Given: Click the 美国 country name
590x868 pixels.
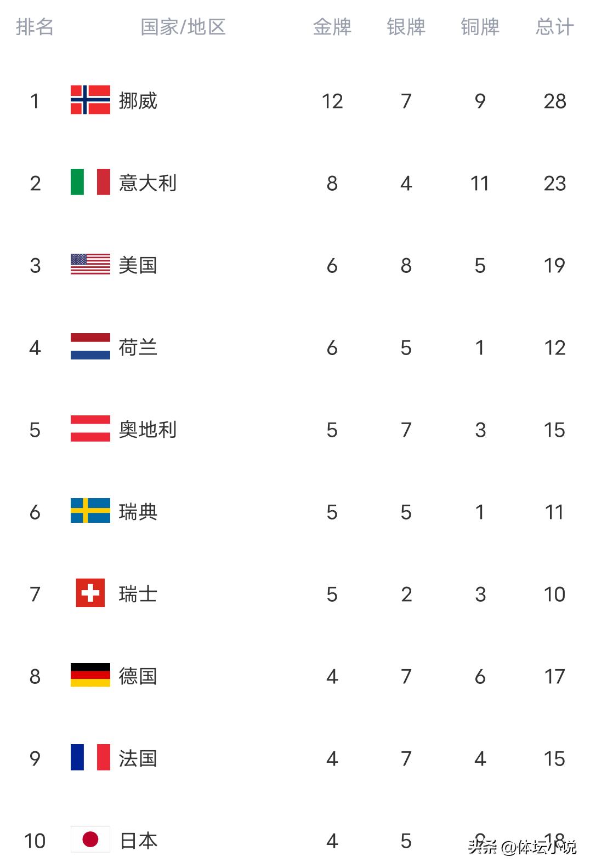Looking at the screenshot, I should (x=138, y=265).
